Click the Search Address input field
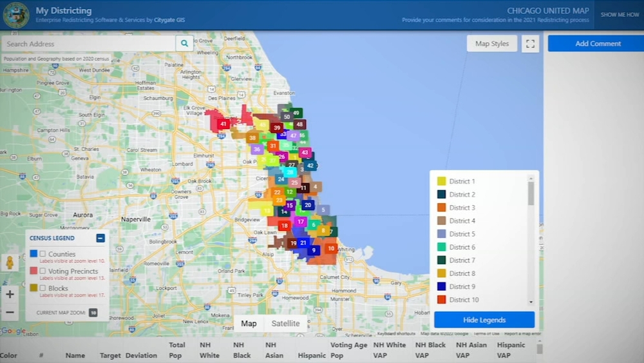 88,44
